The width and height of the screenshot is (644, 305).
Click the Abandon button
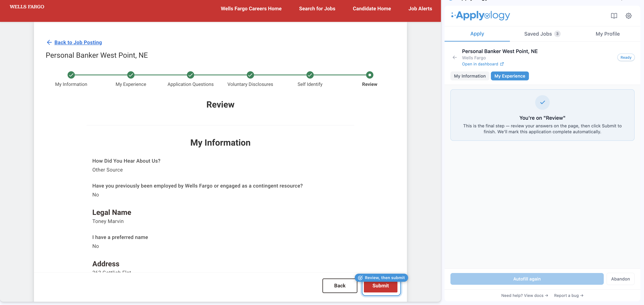(620, 279)
